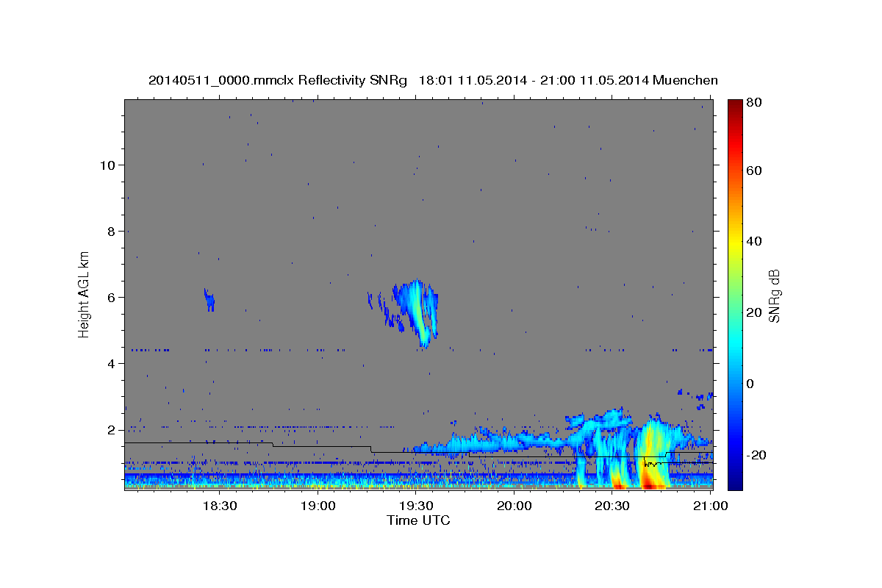
Task: Click the colorbar value 20
Action: pyautogui.click(x=754, y=312)
